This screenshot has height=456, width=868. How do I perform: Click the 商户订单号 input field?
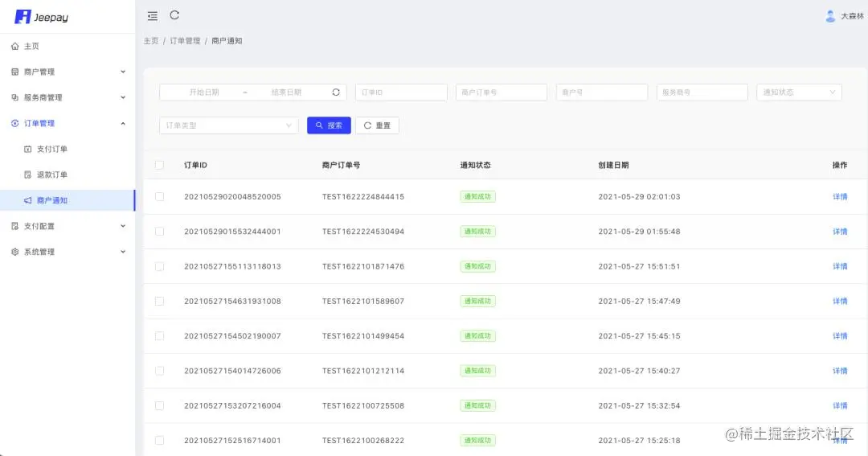[502, 92]
